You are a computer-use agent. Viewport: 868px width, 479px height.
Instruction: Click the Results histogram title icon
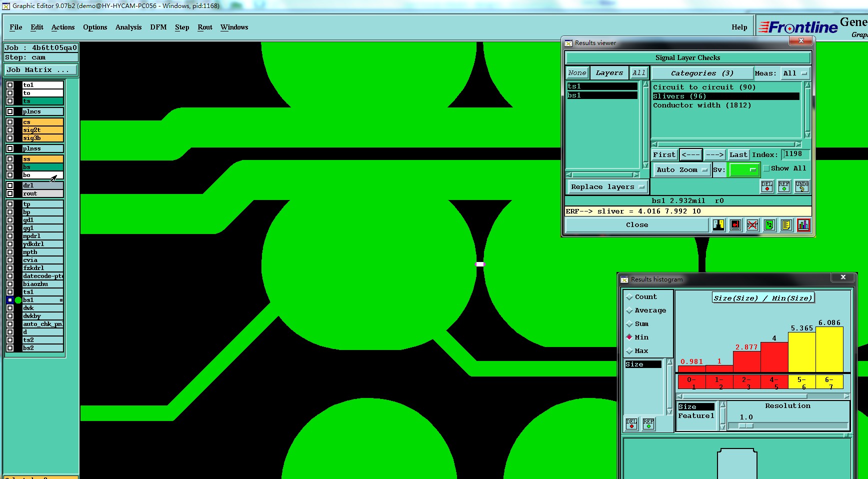[624, 279]
